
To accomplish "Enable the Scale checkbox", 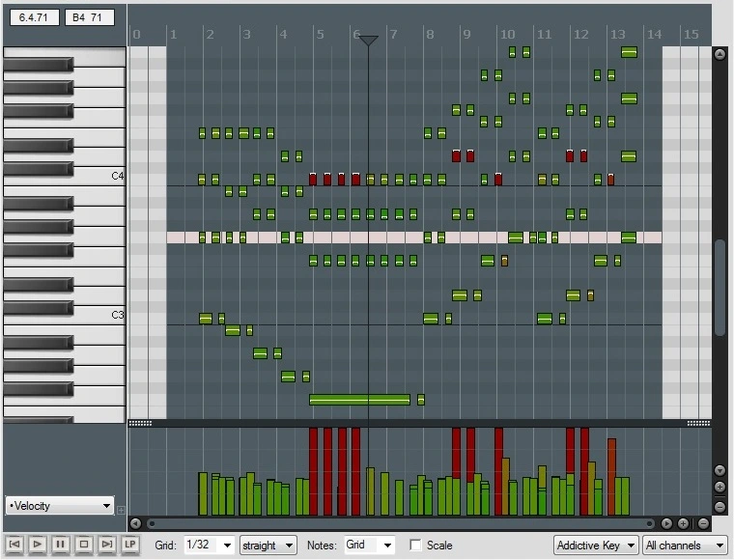I will click(415, 545).
